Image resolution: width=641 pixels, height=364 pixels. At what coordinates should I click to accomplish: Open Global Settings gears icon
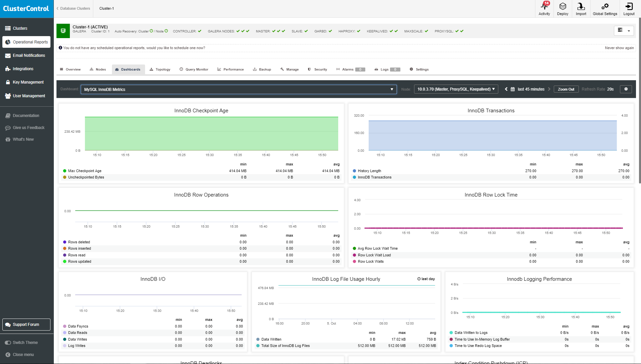pos(605,9)
